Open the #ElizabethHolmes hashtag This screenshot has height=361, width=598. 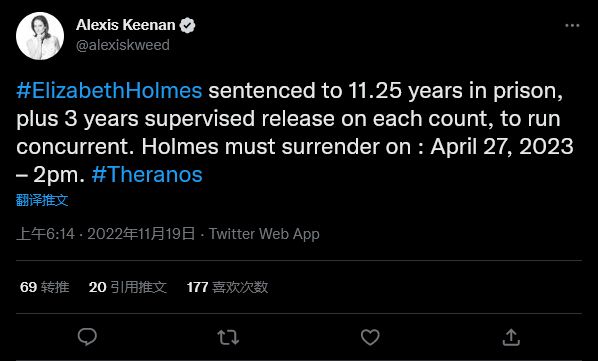click(x=109, y=91)
